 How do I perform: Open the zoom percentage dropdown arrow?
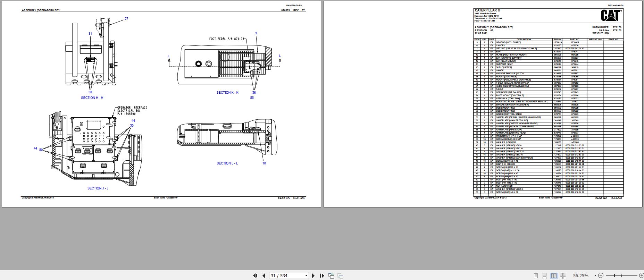tap(595, 275)
